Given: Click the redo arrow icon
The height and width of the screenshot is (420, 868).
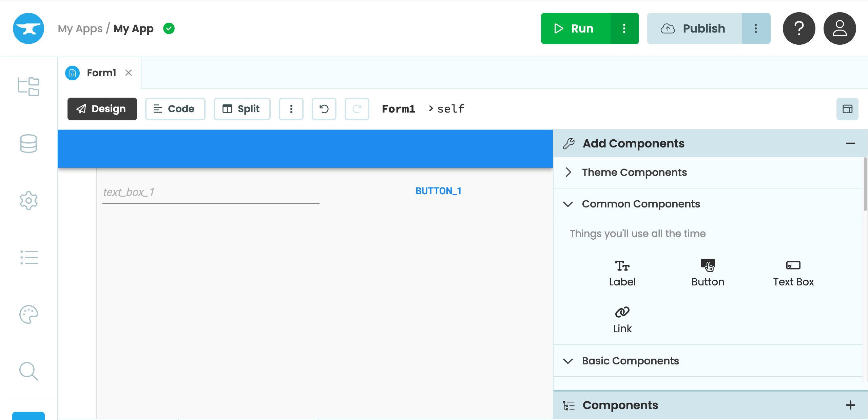Looking at the screenshot, I should tap(356, 108).
